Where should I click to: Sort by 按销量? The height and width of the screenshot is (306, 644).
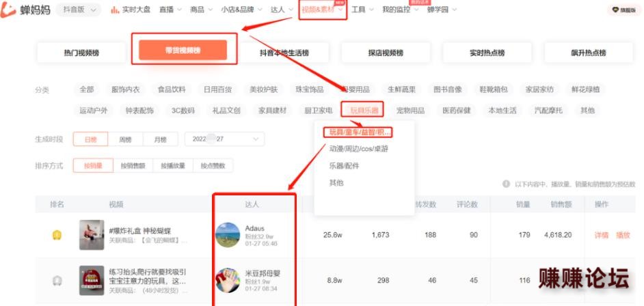93,166
